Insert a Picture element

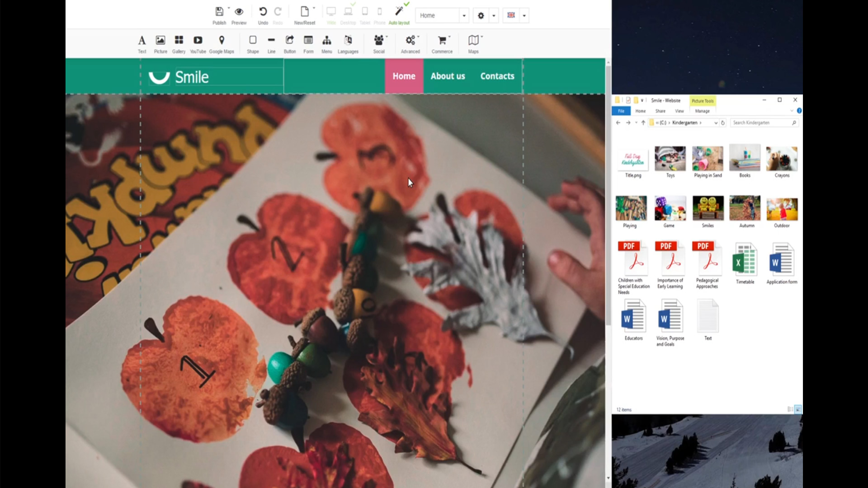click(160, 44)
